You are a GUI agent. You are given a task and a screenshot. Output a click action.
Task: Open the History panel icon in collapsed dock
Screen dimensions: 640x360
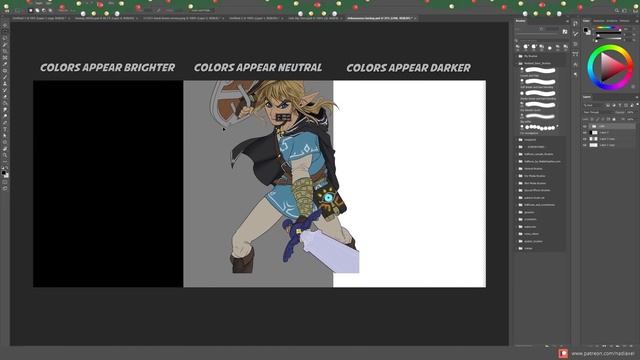click(575, 23)
